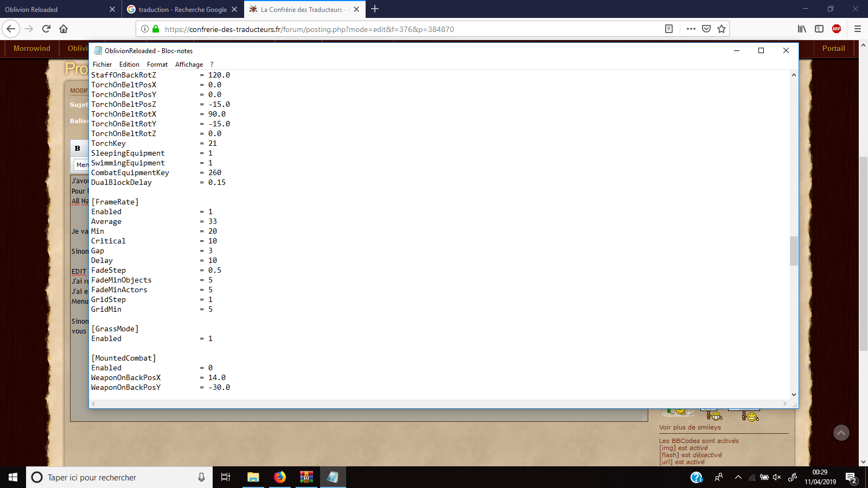Click [FrameRate] section header text
Screen dimensions: 868x488
tap(115, 202)
